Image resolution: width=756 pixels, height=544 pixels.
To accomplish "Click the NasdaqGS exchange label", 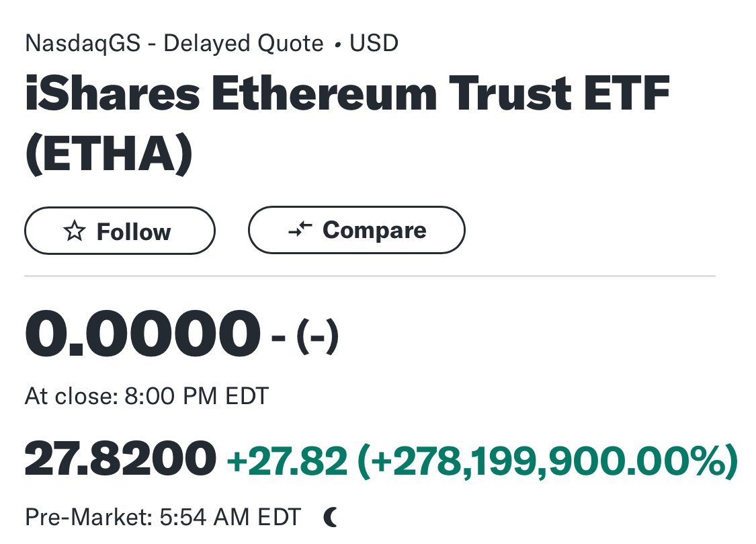I will pyautogui.click(x=83, y=43).
